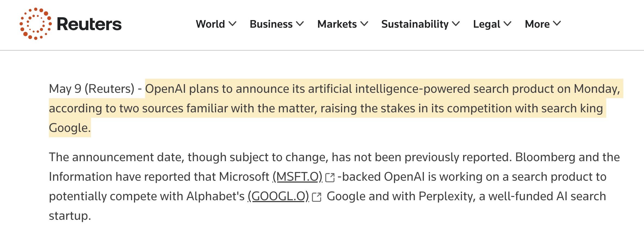644x242 pixels.
Task: Follow the (MSFT.O) stock link
Action: pos(297,177)
